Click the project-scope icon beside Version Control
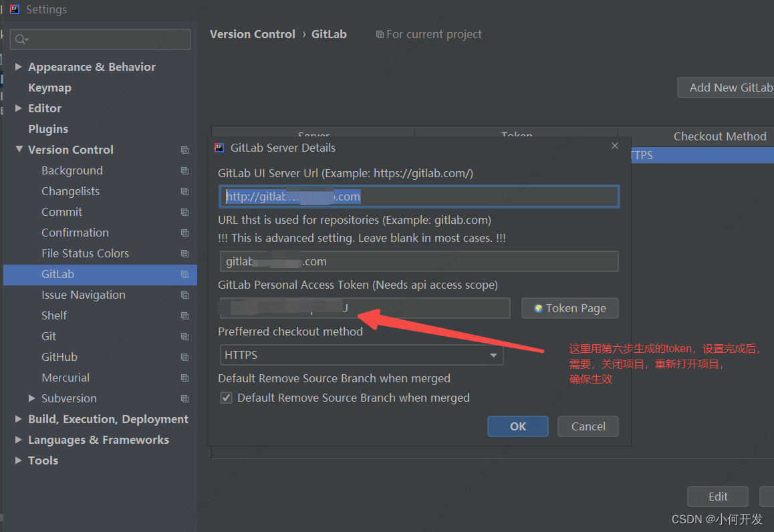Image resolution: width=774 pixels, height=532 pixels. (184, 150)
